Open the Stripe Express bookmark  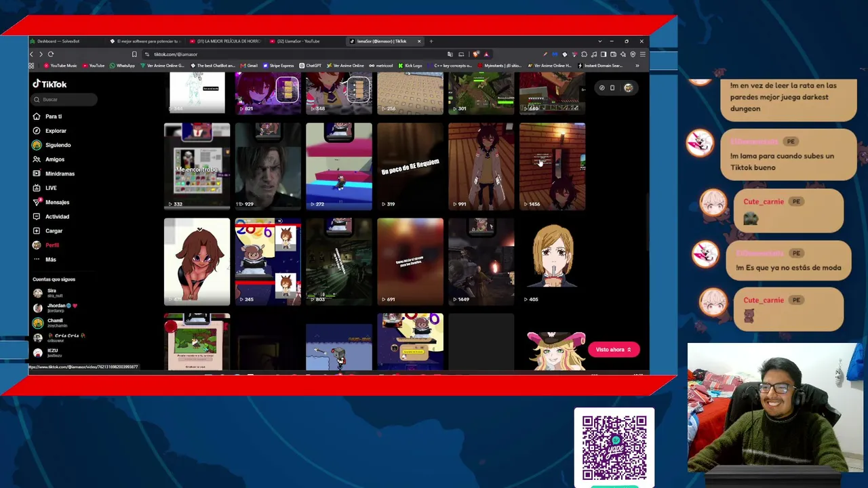278,66
